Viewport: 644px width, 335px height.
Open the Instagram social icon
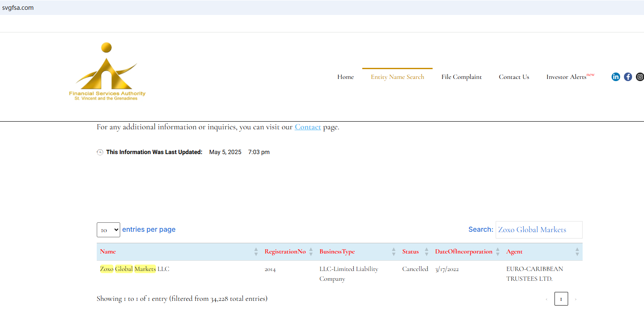pos(640,77)
